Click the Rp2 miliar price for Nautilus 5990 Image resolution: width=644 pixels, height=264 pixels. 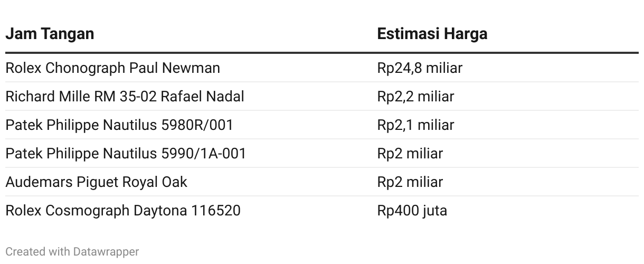pos(410,154)
